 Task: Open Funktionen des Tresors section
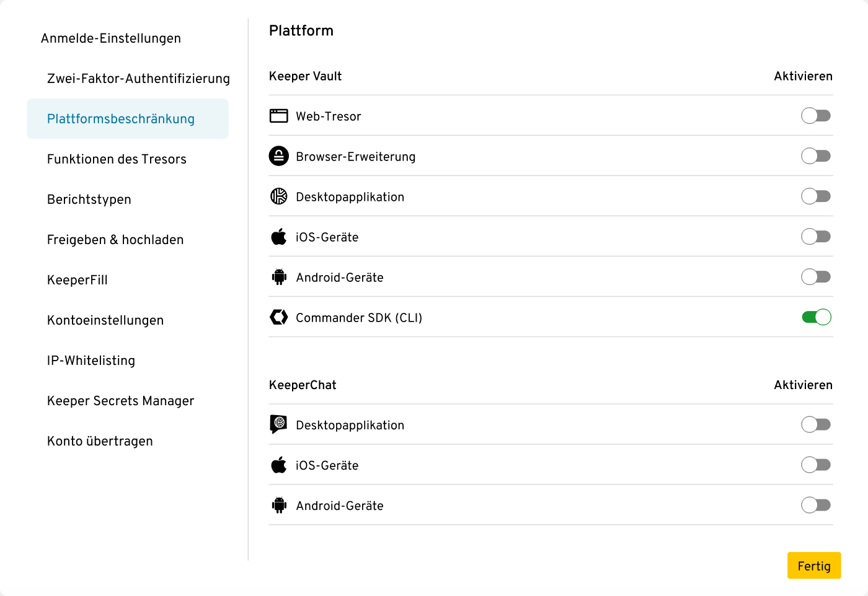(117, 159)
